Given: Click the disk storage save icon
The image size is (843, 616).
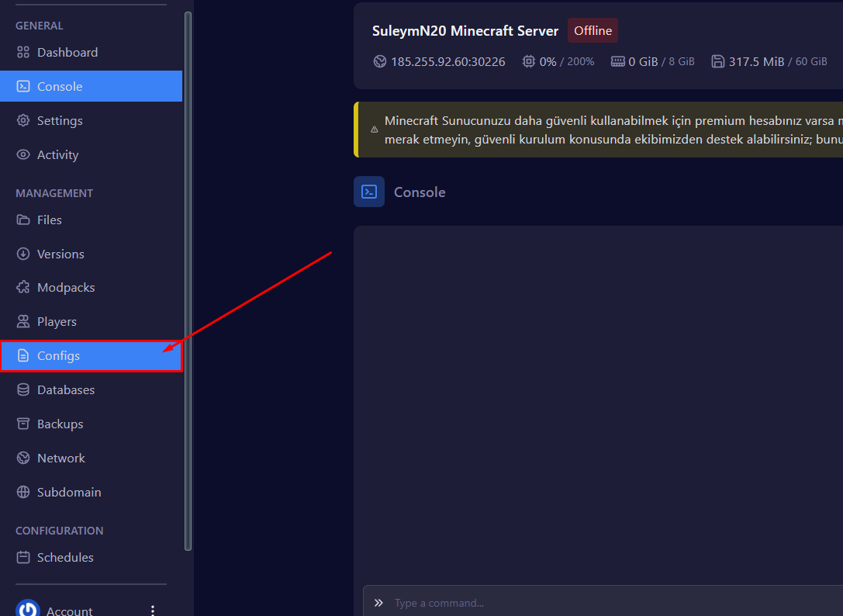Looking at the screenshot, I should 717,61.
